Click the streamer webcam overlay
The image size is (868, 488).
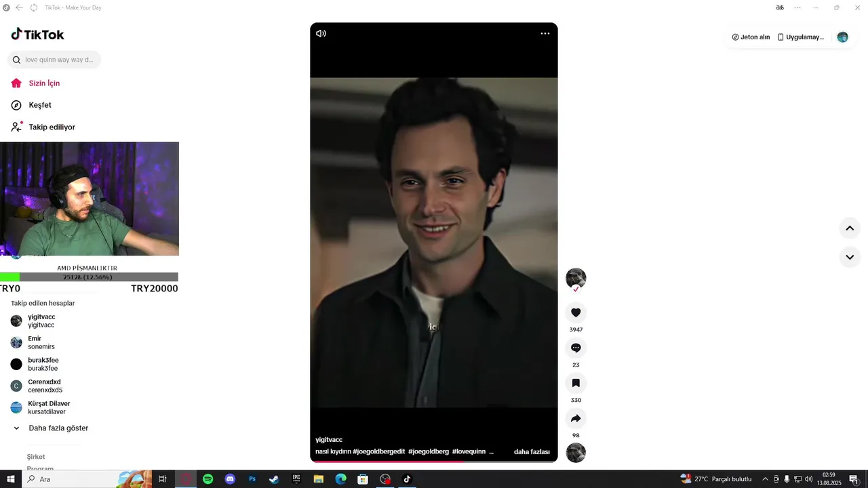click(90, 199)
